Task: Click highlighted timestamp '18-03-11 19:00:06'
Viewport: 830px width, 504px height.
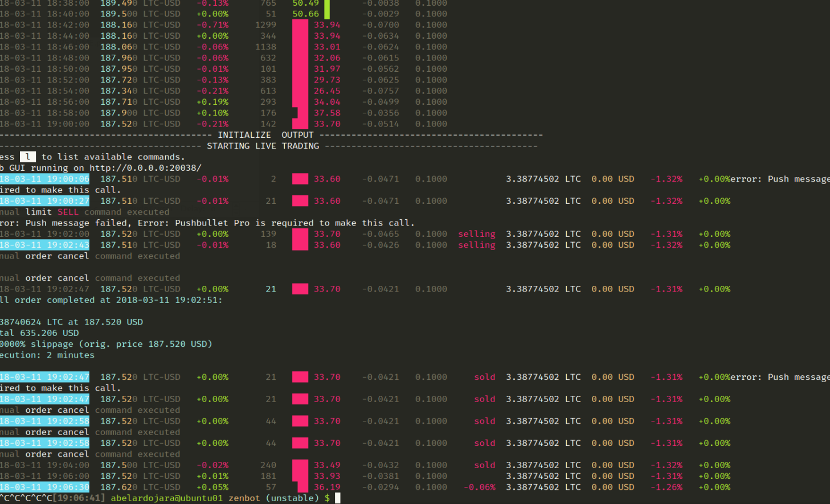Action: 44,179
